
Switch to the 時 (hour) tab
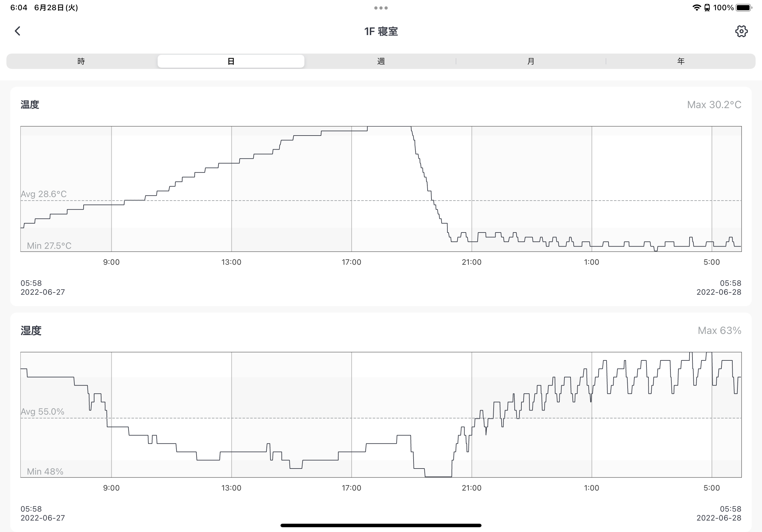[x=81, y=61]
